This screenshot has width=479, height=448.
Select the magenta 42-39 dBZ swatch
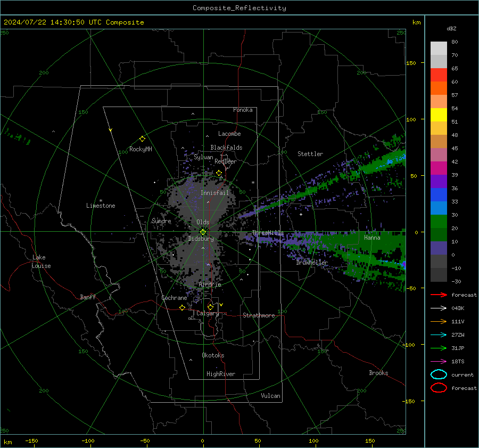point(439,168)
